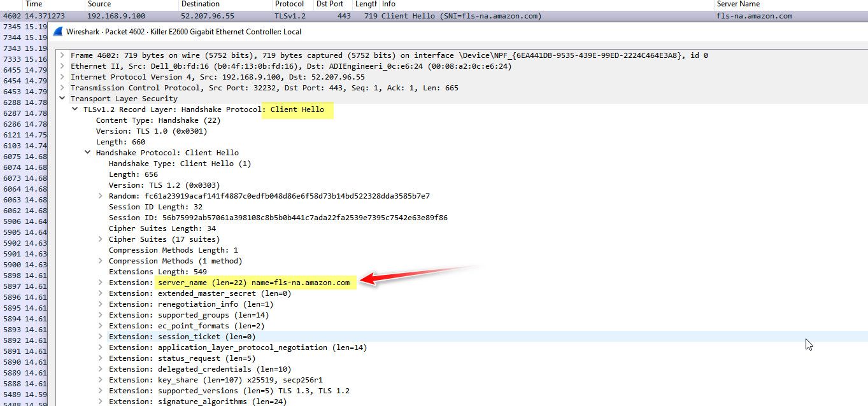Collapse the TLSv1.2 Record Layer node
868x406 pixels.
[x=75, y=109]
